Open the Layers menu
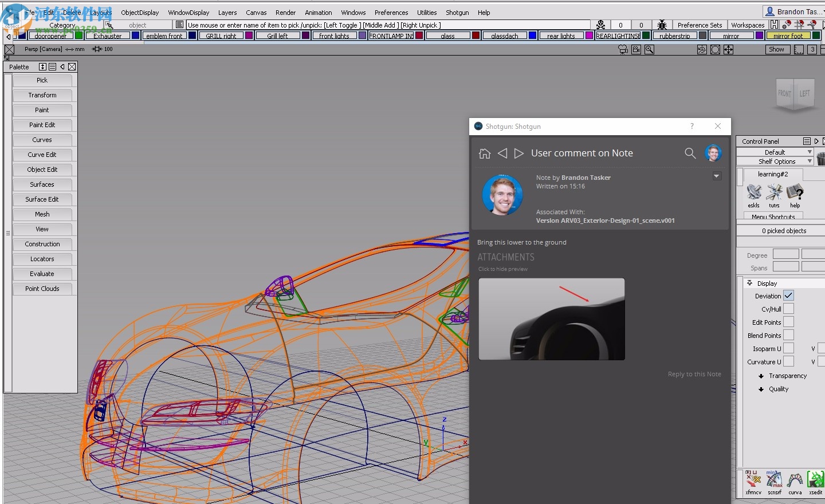The height and width of the screenshot is (504, 825). 227,13
